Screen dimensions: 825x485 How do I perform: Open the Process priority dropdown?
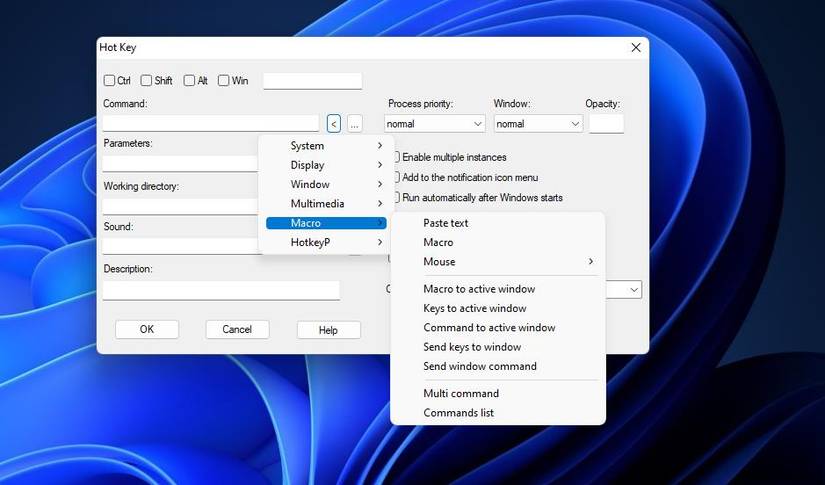point(435,124)
